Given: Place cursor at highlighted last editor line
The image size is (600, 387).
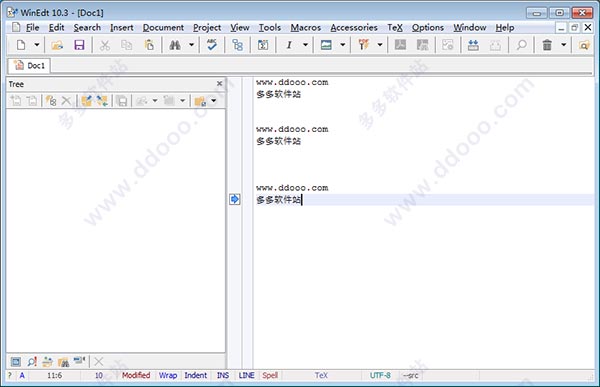Looking at the screenshot, I should 423,199.
